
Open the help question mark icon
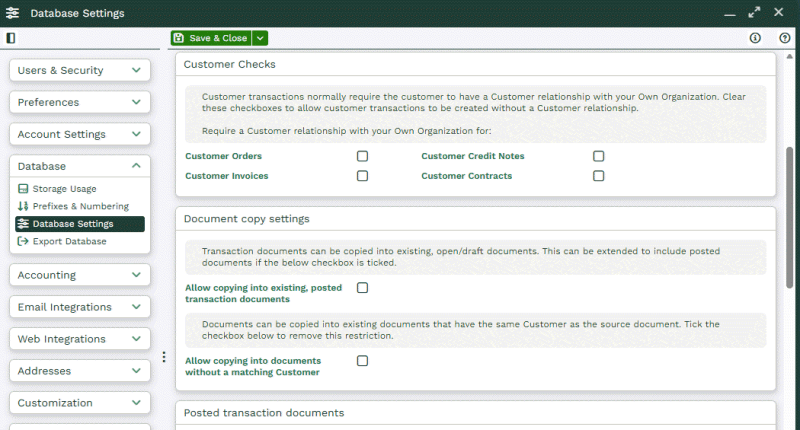click(785, 38)
